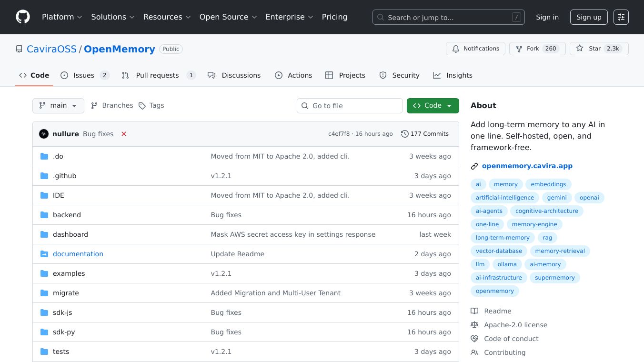Image resolution: width=644 pixels, height=362 pixels.
Task: Click the Notifications bell button
Action: (475, 49)
